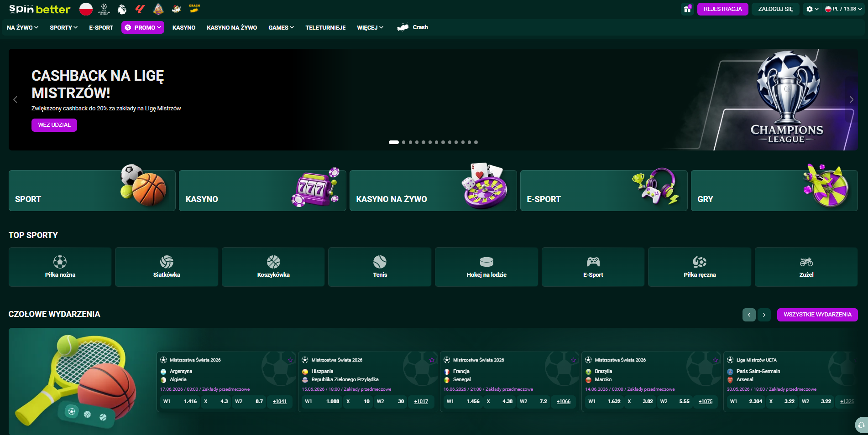Select the last banner pagination dot
The height and width of the screenshot is (435, 868).
point(476,142)
